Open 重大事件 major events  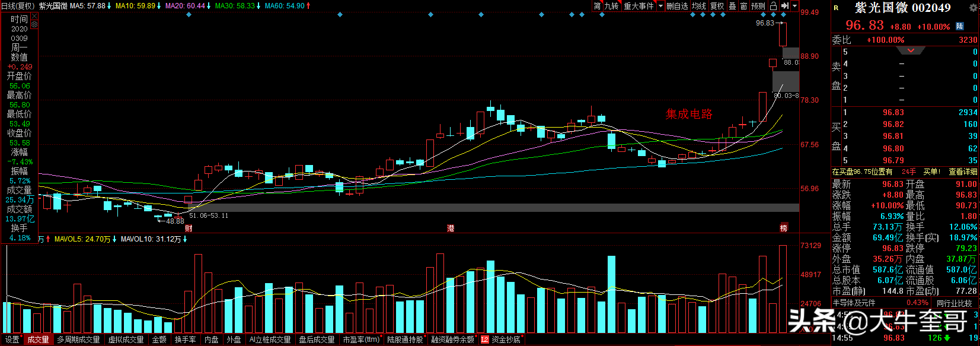click(x=639, y=6)
